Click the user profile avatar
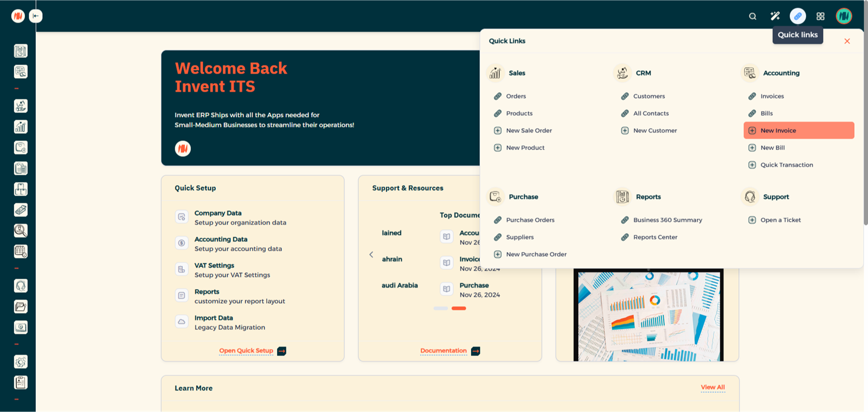868x412 pixels. (x=844, y=16)
